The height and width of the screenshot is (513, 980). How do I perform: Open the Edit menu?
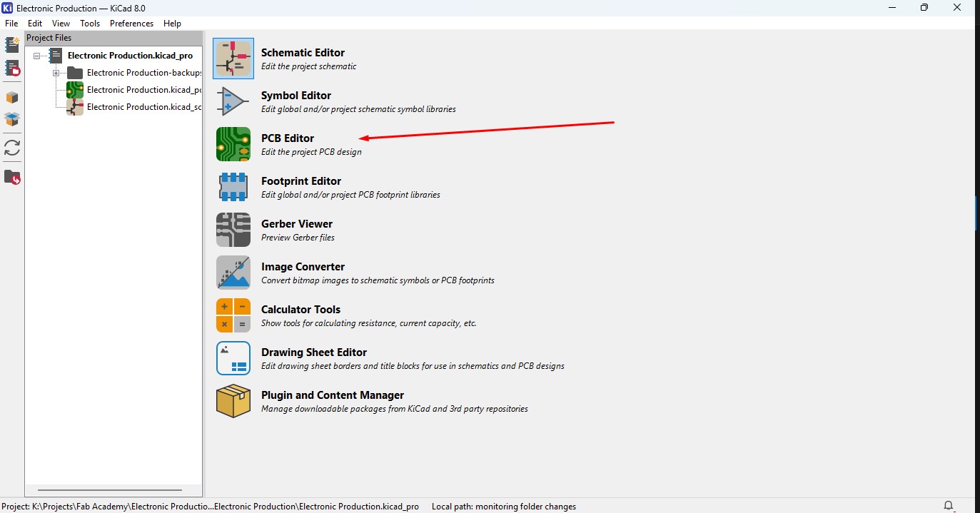coord(35,24)
